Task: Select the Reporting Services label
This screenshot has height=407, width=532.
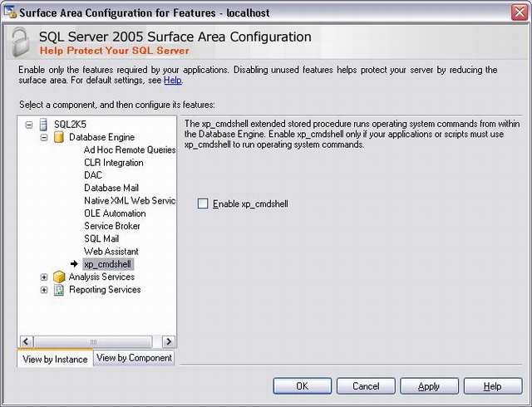Action: coord(105,290)
